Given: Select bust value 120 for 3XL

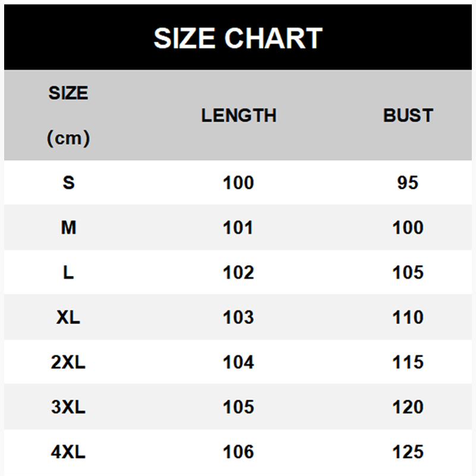Looking at the screenshot, I should pos(408,407).
